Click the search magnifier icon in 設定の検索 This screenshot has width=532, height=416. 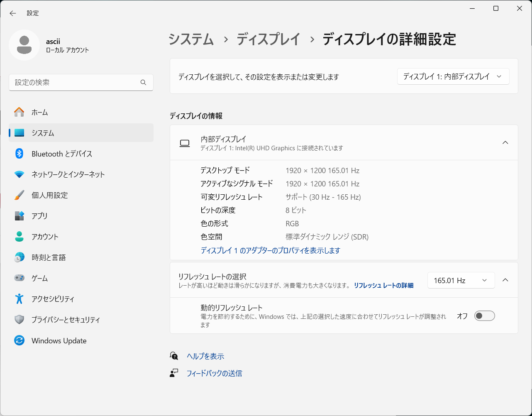(143, 83)
